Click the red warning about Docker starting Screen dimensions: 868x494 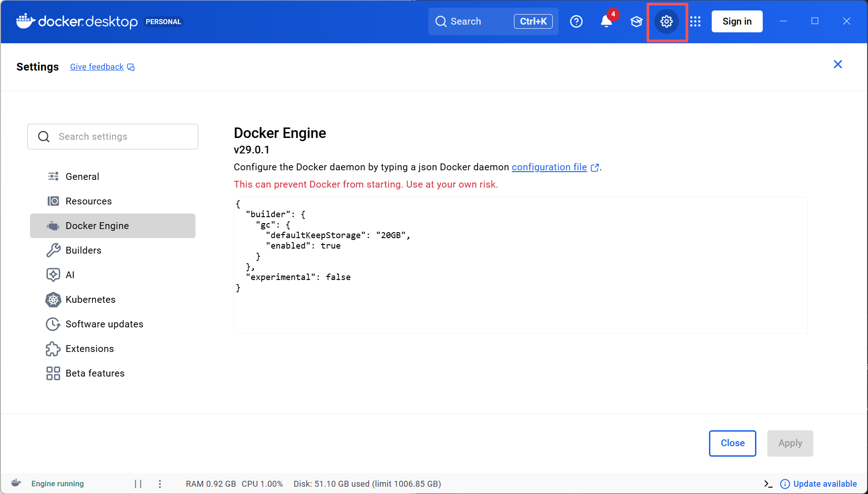click(366, 184)
